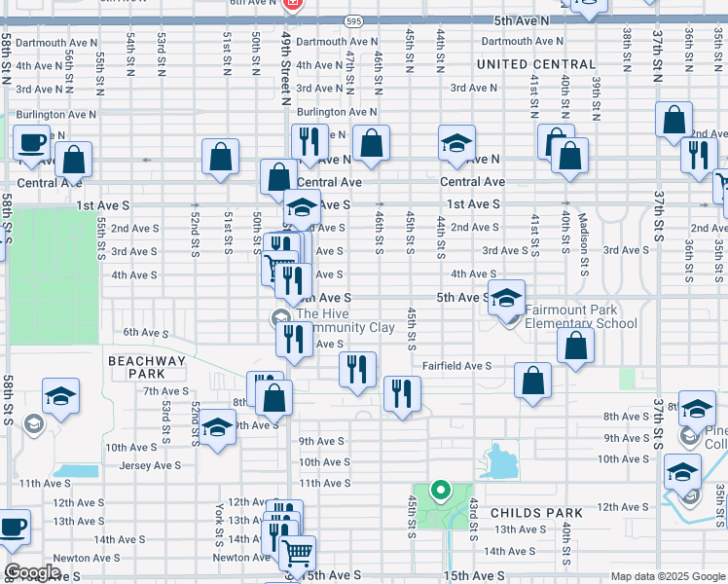Viewport: 728px width, 584px height.
Task: Click the Newton Ave S label near 55th St
Action: pyautogui.click(x=87, y=558)
